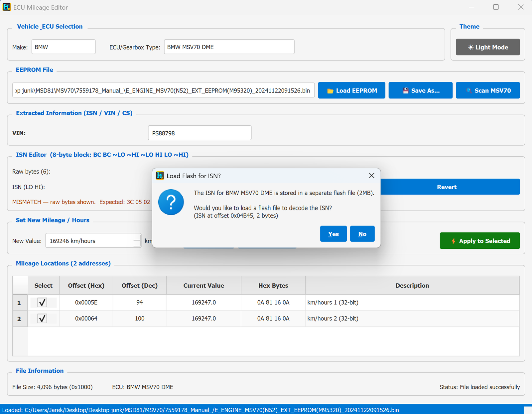The image size is (532, 414).
Task: Click the Select column header
Action: tap(44, 285)
